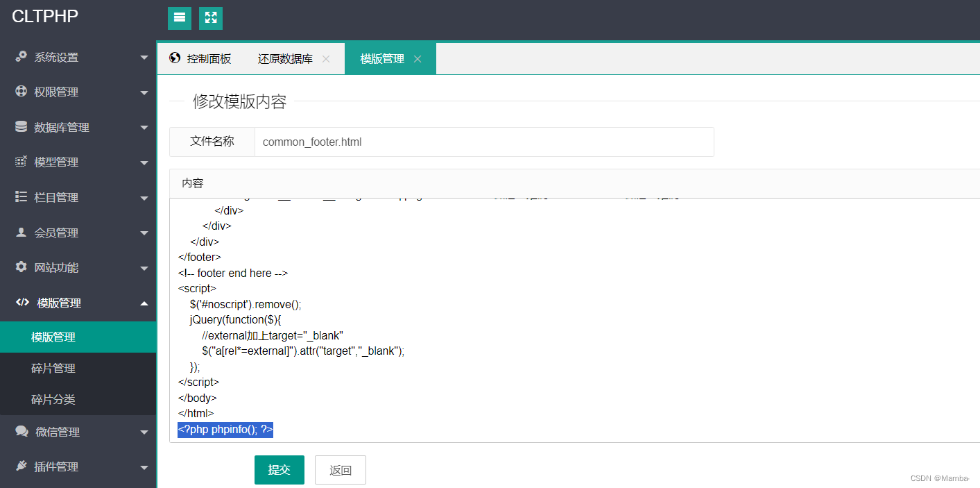This screenshot has height=488, width=980.
Task: Click the 文件名称 field with common_footer.html
Action: pos(484,142)
